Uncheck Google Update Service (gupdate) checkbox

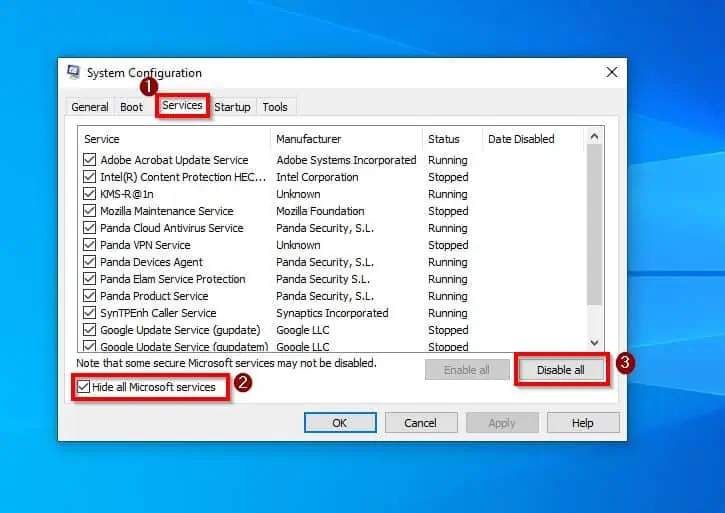coord(89,330)
